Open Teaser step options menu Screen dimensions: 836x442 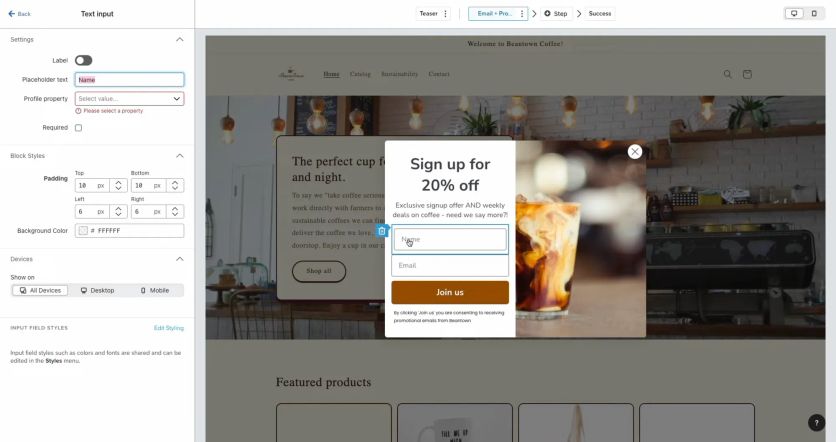(x=446, y=14)
